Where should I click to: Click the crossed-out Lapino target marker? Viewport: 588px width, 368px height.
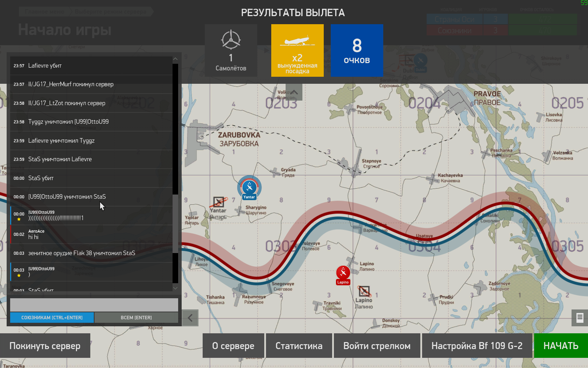364,291
